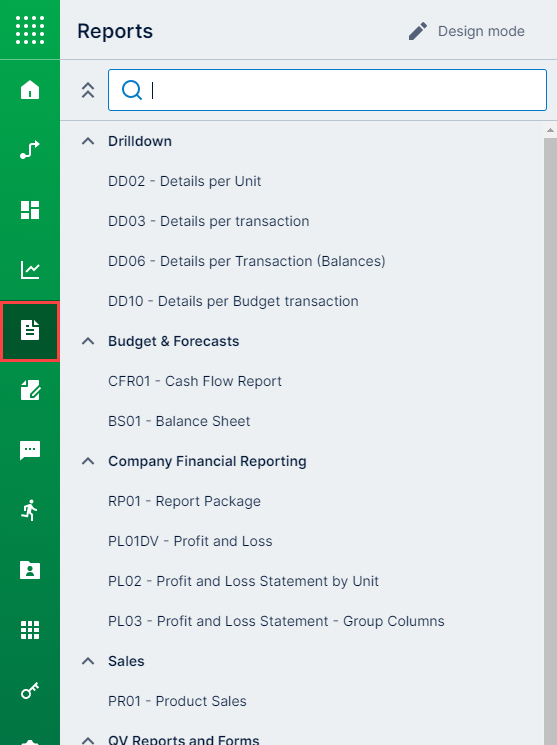Click the vertical scrollbar of report list

(x=550, y=437)
